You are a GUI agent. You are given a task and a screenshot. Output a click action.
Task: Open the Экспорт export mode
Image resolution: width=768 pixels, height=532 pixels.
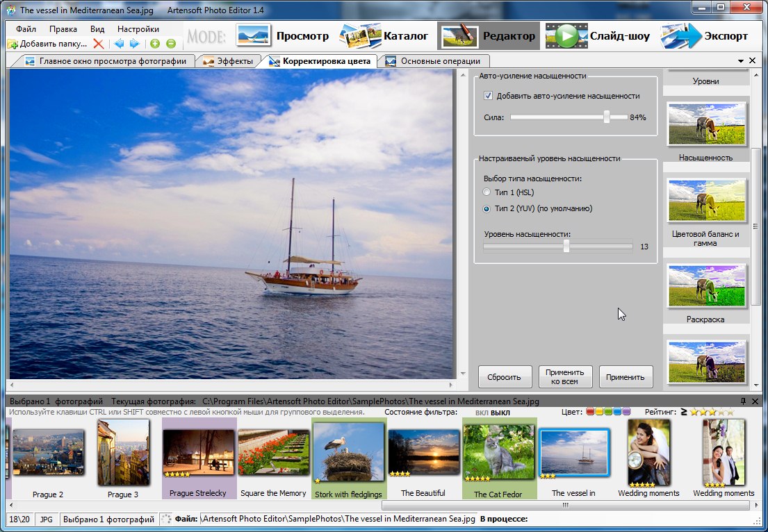[x=704, y=35]
